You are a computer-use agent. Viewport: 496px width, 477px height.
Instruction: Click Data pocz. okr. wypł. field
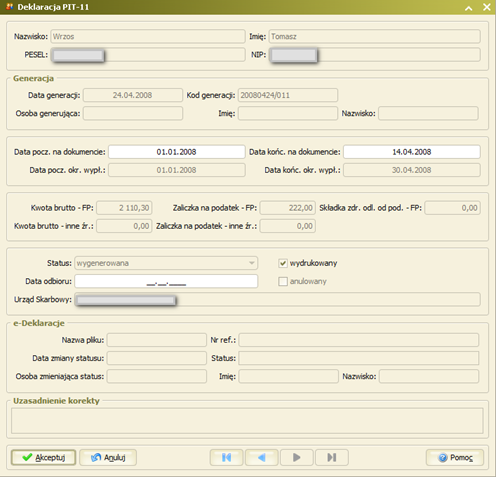(x=177, y=170)
